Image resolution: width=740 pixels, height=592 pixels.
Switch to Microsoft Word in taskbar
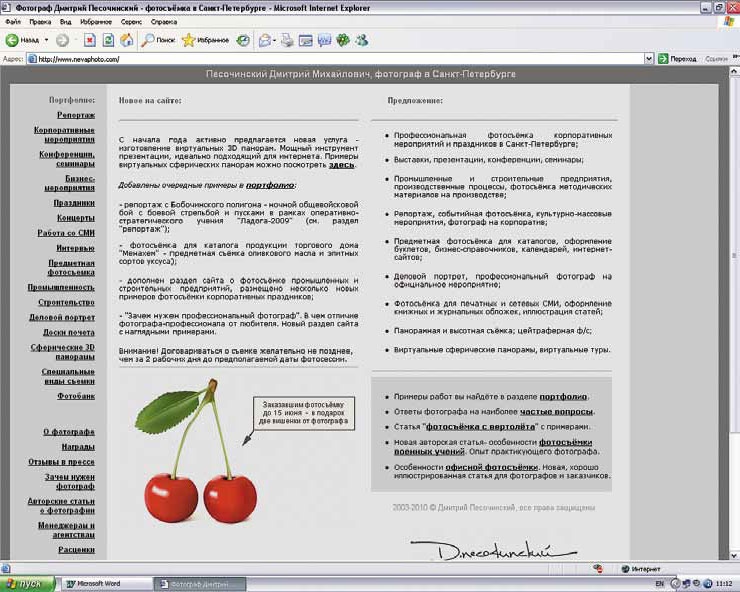coord(99,583)
